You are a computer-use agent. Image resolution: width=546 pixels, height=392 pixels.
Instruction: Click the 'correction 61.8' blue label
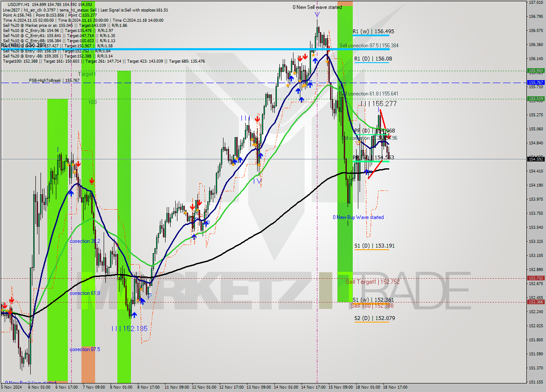coord(85,293)
